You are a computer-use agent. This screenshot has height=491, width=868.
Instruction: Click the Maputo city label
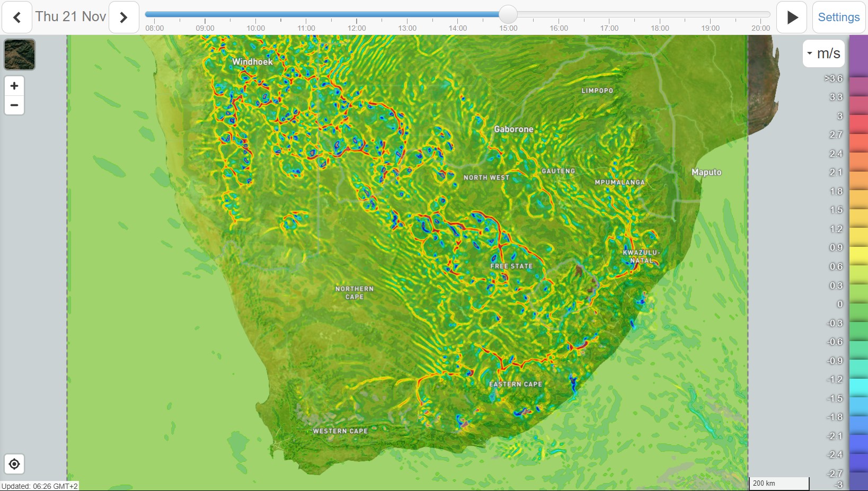click(x=706, y=172)
